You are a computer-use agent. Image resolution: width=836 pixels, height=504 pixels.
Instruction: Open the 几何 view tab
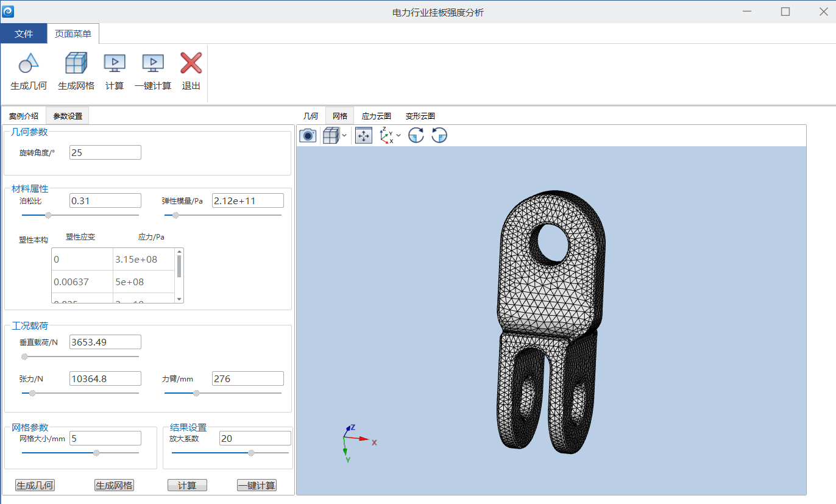pos(311,116)
